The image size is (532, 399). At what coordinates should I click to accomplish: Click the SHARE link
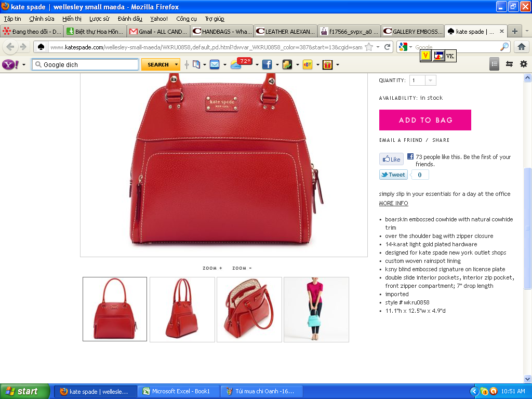[x=441, y=140]
